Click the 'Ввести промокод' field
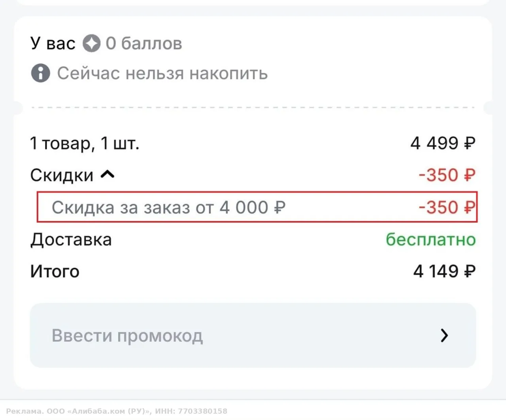 [253, 335]
